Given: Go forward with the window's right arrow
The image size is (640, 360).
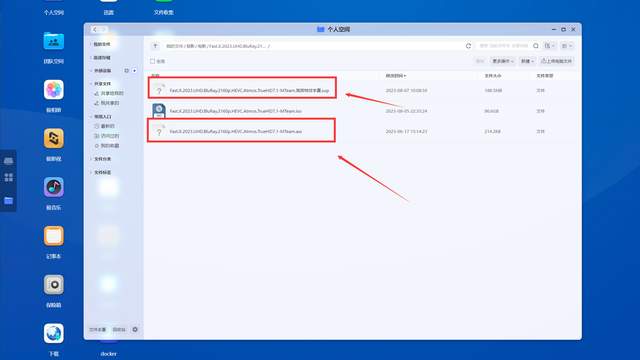Looking at the screenshot, I should point(104,29).
